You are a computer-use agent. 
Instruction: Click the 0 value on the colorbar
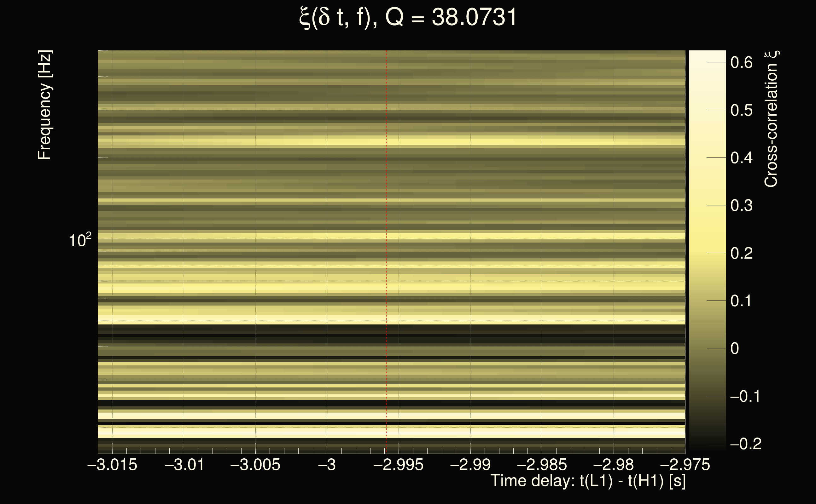pyautogui.click(x=735, y=349)
